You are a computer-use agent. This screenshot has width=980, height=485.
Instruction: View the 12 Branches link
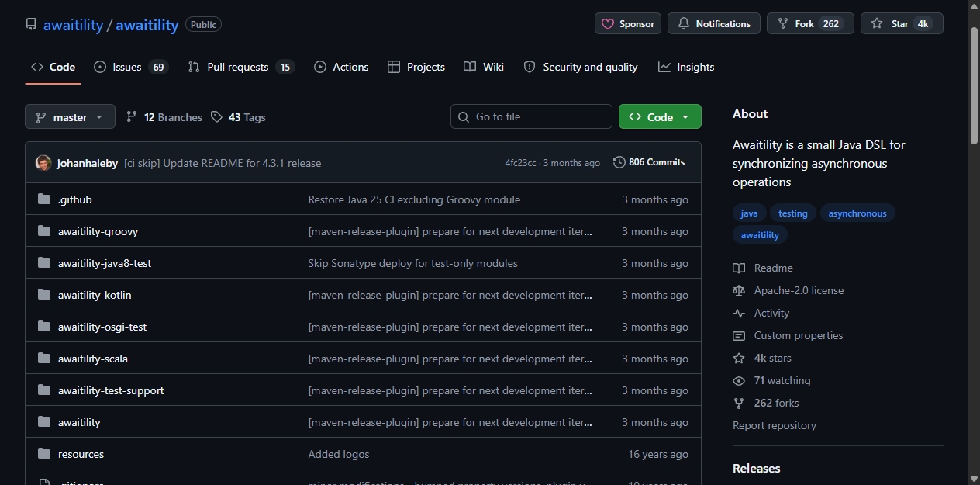tap(164, 117)
